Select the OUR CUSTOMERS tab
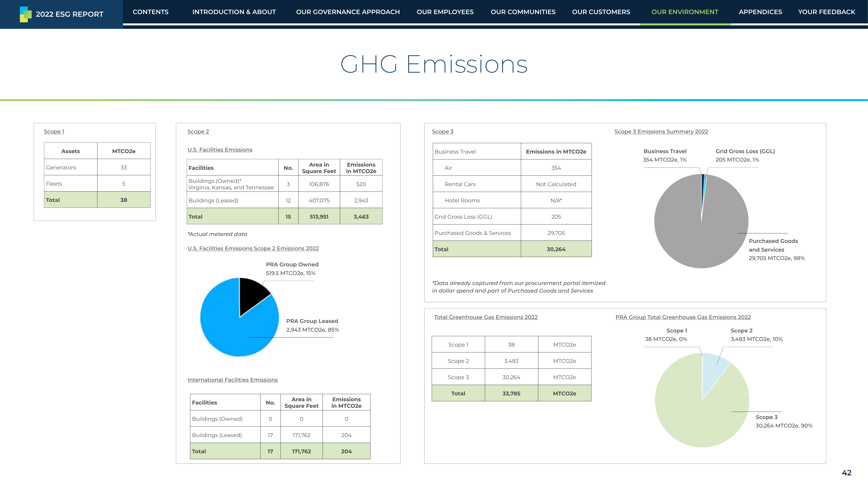 click(x=601, y=12)
